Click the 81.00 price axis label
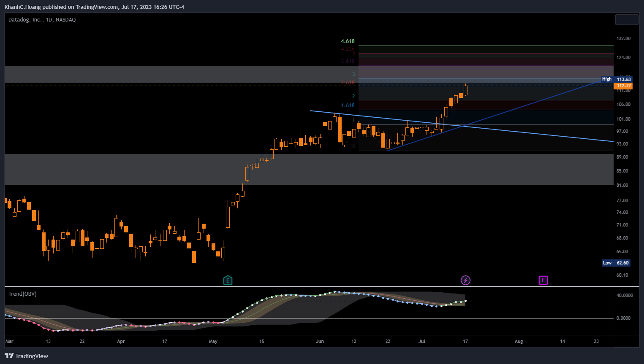Image resolution: width=644 pixels, height=364 pixels. tap(622, 185)
